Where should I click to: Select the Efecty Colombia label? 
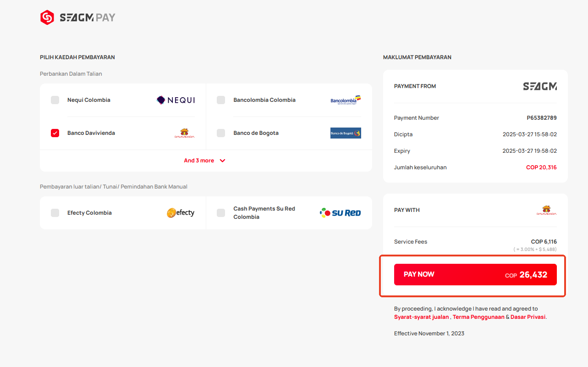click(89, 213)
